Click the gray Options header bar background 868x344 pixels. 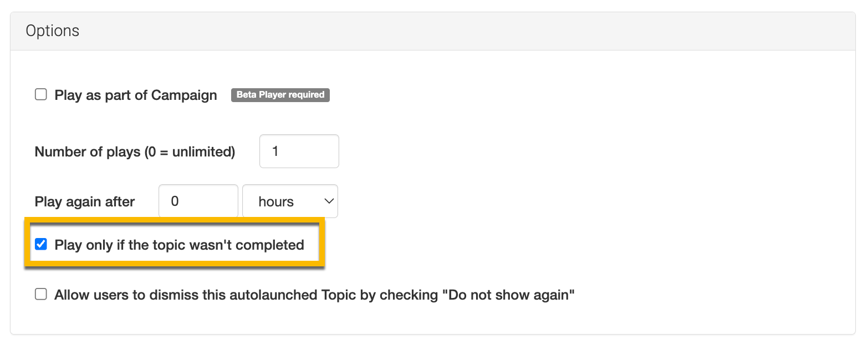(443, 31)
